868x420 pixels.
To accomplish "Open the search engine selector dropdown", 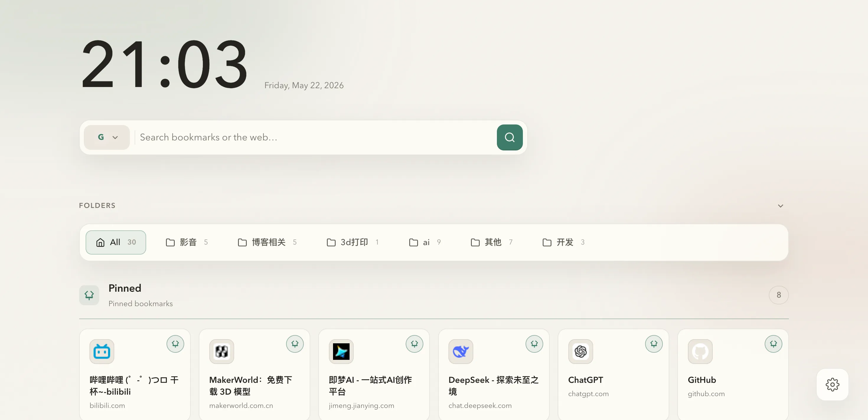I will 107,137.
